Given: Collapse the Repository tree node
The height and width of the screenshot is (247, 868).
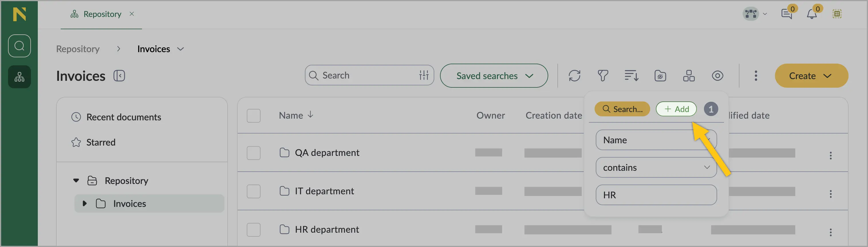Looking at the screenshot, I should tap(76, 181).
